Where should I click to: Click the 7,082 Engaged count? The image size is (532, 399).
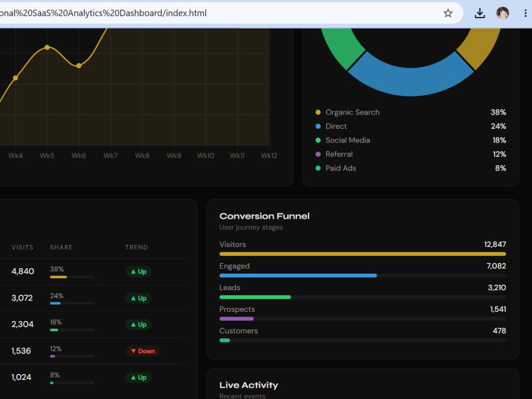coord(496,266)
